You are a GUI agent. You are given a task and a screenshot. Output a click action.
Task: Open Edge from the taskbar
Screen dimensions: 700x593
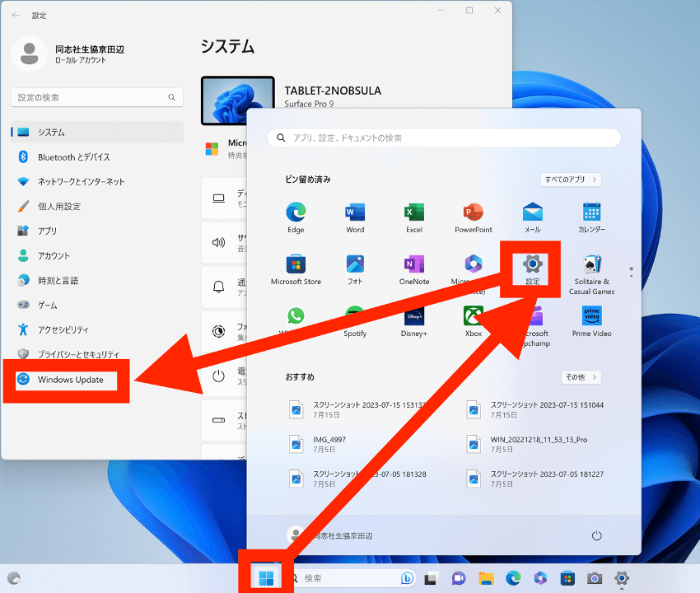(x=513, y=578)
